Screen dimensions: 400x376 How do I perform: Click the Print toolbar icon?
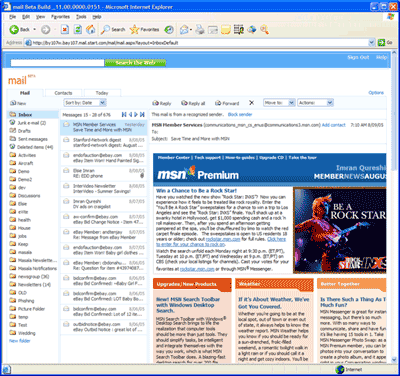(200, 30)
